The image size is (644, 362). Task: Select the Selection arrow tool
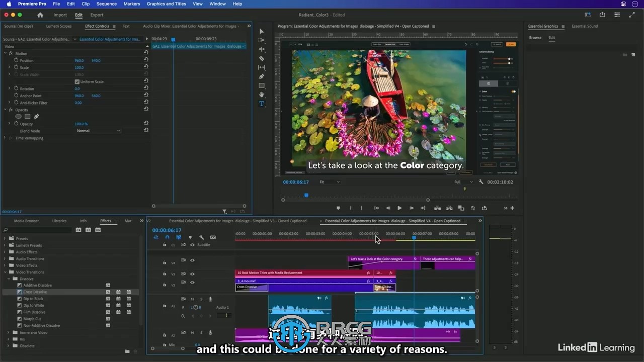coord(262,31)
